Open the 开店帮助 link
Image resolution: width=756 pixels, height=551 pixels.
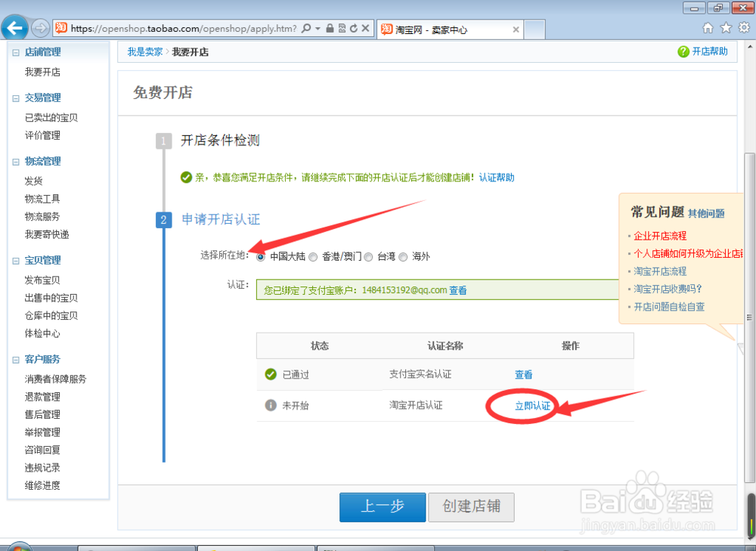[710, 51]
